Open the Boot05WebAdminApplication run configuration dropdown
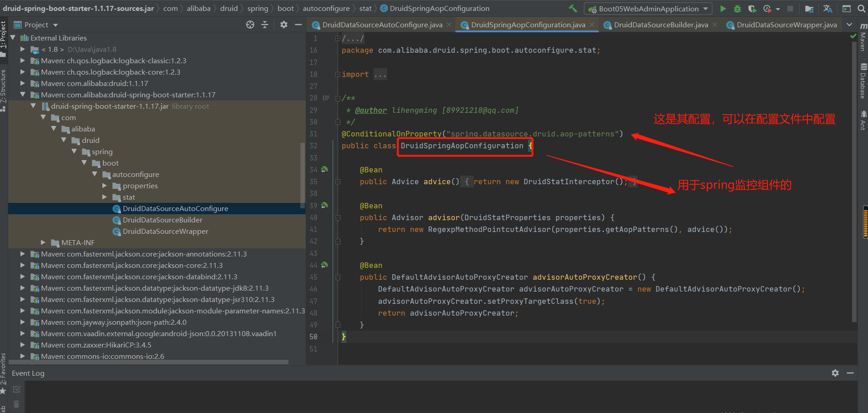This screenshot has height=413, width=868. [648, 9]
